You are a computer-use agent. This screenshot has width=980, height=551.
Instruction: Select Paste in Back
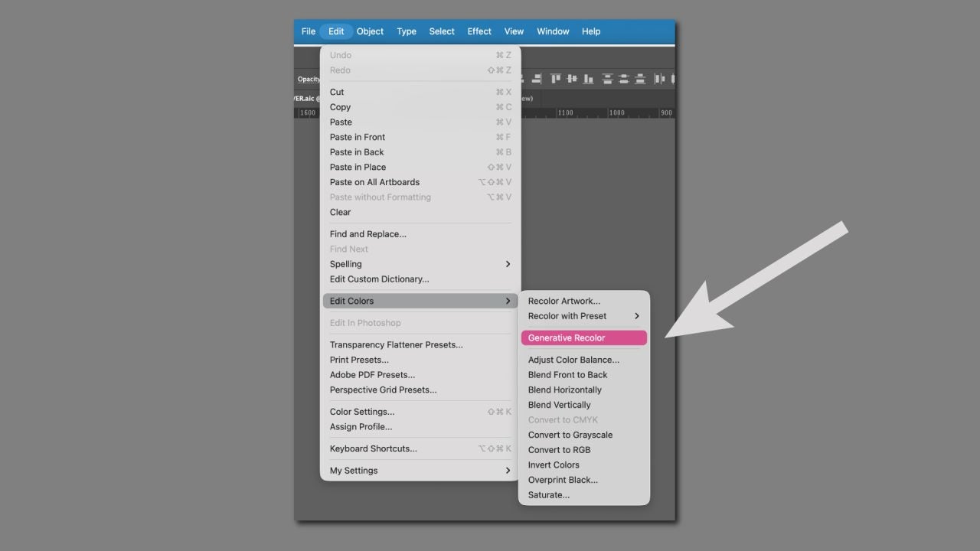click(420, 152)
